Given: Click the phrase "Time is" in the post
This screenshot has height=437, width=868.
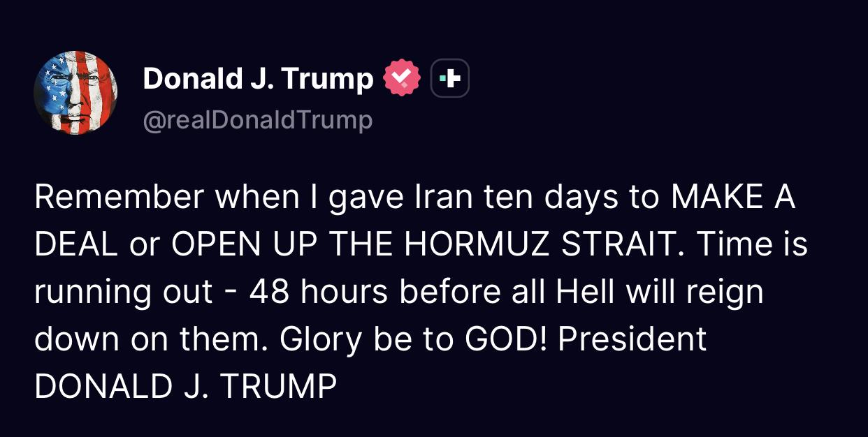Looking at the screenshot, I should pyautogui.click(x=751, y=246).
